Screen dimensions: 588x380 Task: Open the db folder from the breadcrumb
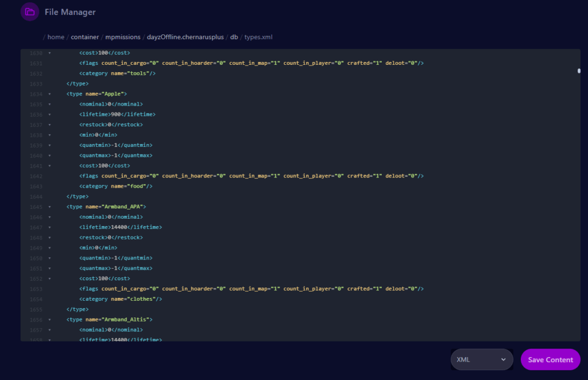(233, 37)
